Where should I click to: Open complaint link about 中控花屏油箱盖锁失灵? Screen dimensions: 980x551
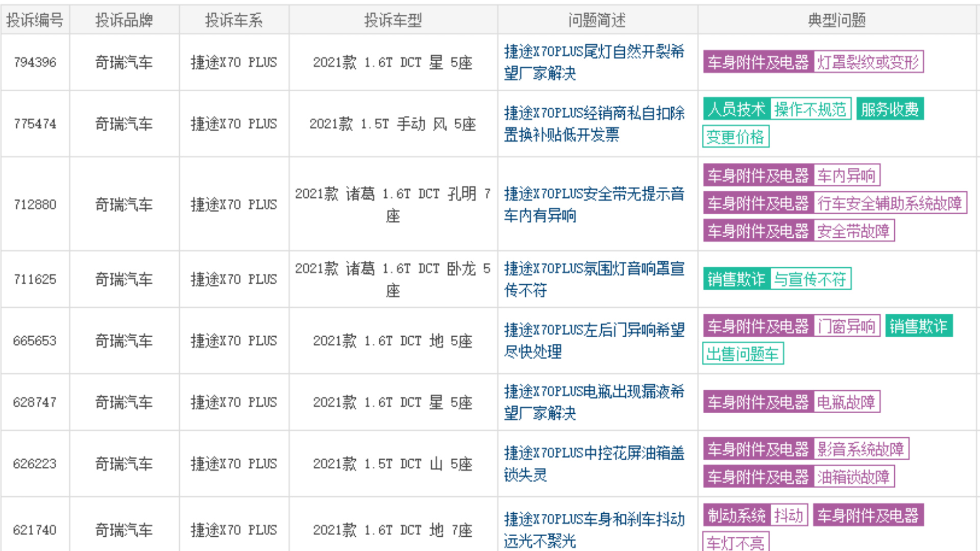594,464
